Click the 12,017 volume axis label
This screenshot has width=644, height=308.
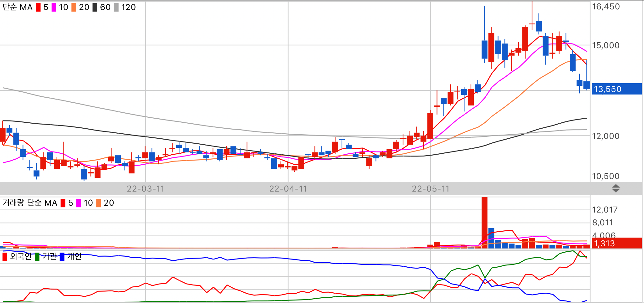pos(605,210)
